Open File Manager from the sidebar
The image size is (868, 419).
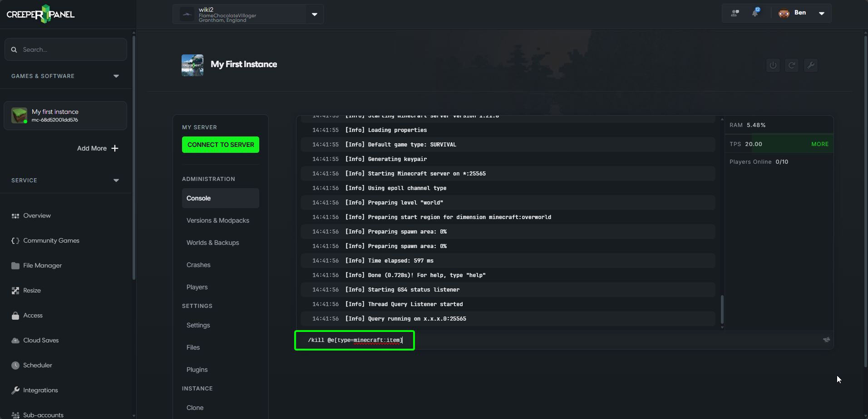pos(42,265)
